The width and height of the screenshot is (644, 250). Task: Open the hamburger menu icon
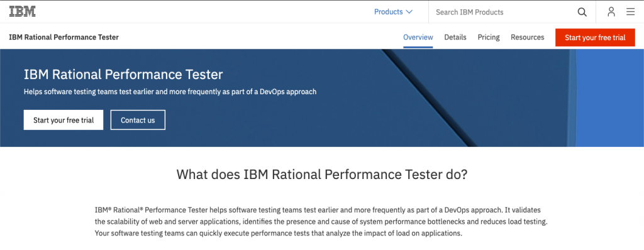pos(630,12)
